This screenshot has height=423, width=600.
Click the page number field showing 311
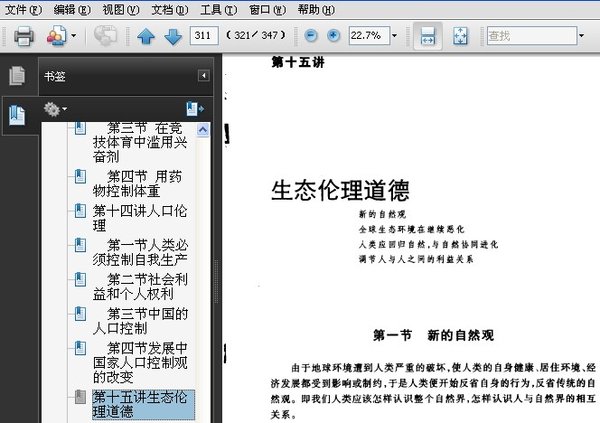click(204, 36)
